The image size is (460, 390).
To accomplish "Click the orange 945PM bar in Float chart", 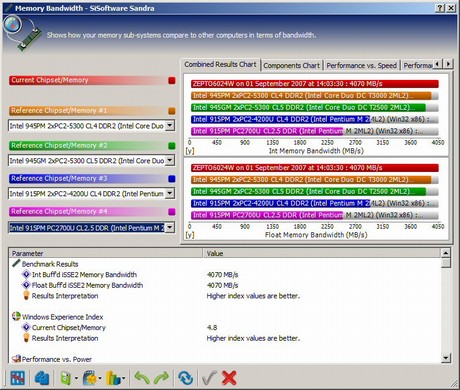I will coord(311,180).
